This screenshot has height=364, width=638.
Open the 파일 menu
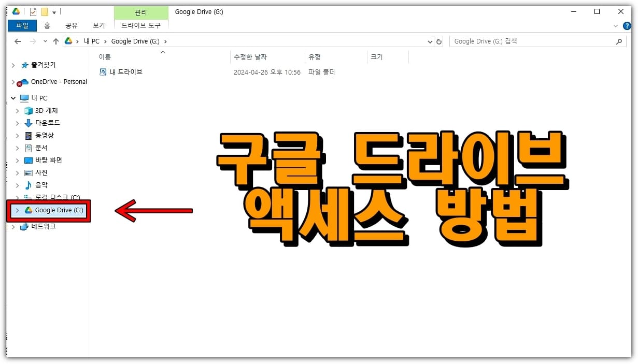[22, 24]
